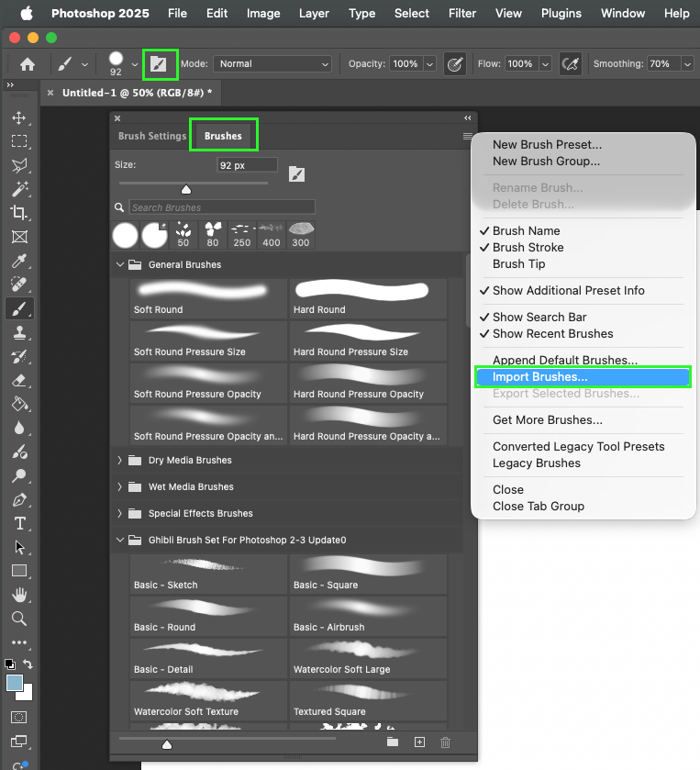Select the Path Selection tool

tap(19, 547)
